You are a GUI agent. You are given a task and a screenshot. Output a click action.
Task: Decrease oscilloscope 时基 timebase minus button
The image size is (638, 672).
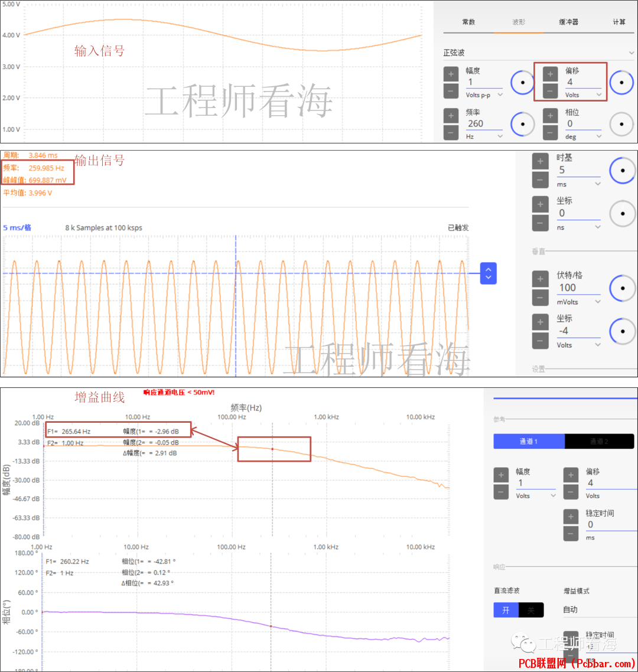(541, 180)
